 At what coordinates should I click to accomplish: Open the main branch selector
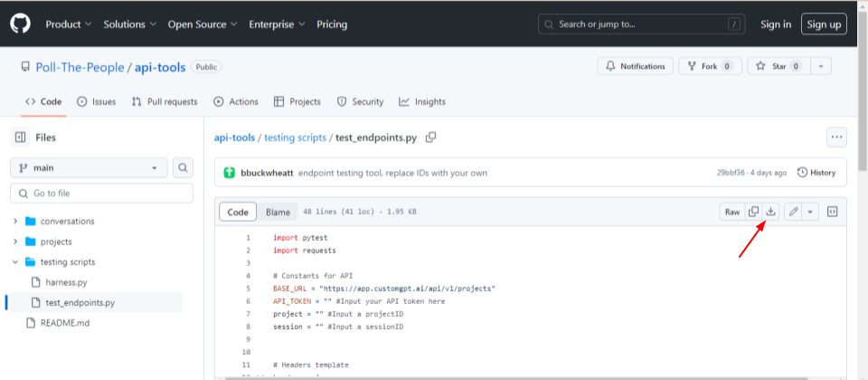pos(89,167)
